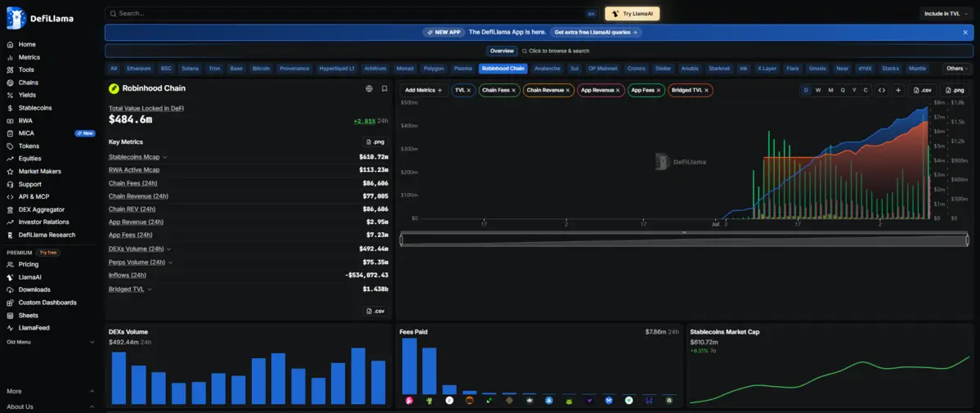Image resolution: width=980 pixels, height=413 pixels.
Task: Open LlamaFeed sidebar entry
Action: 28,328
